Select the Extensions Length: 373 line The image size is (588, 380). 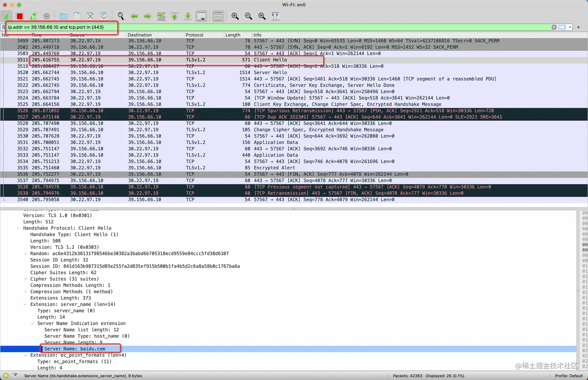pyautogui.click(x=61, y=298)
